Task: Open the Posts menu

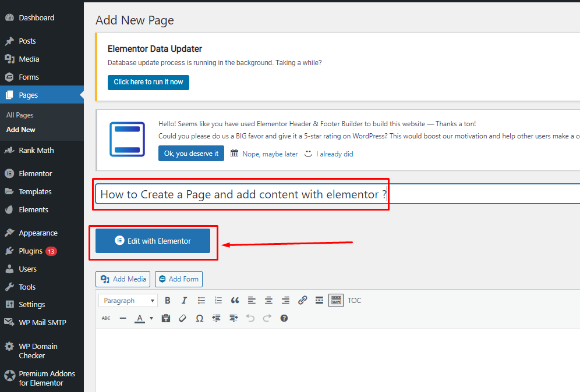Action: [x=42, y=41]
